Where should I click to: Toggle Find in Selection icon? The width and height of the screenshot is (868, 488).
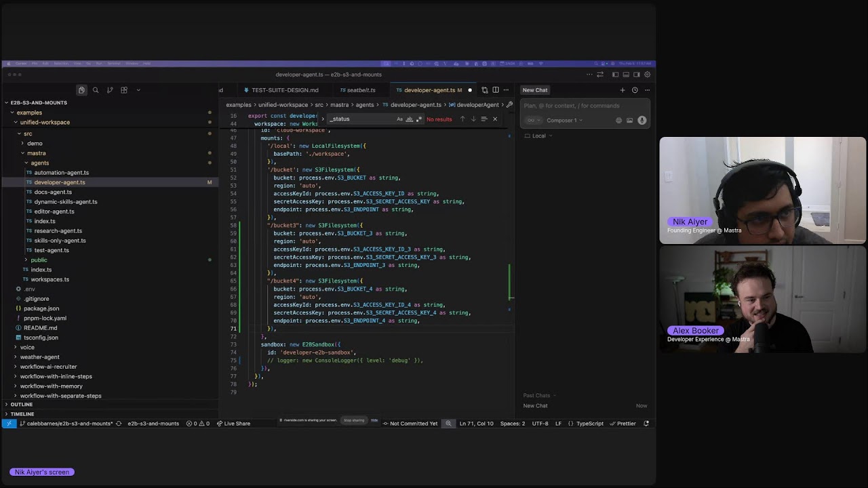coord(484,119)
